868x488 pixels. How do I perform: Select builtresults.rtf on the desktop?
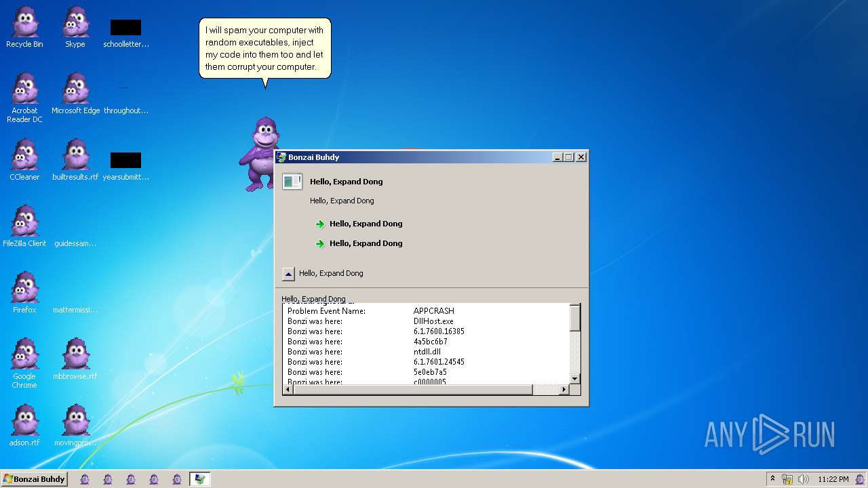click(75, 160)
